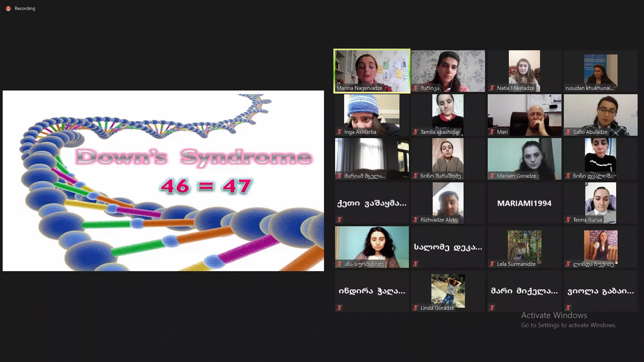Click Teona Rurua's muted microphone icon
This screenshot has height=362, width=644.
[568, 220]
